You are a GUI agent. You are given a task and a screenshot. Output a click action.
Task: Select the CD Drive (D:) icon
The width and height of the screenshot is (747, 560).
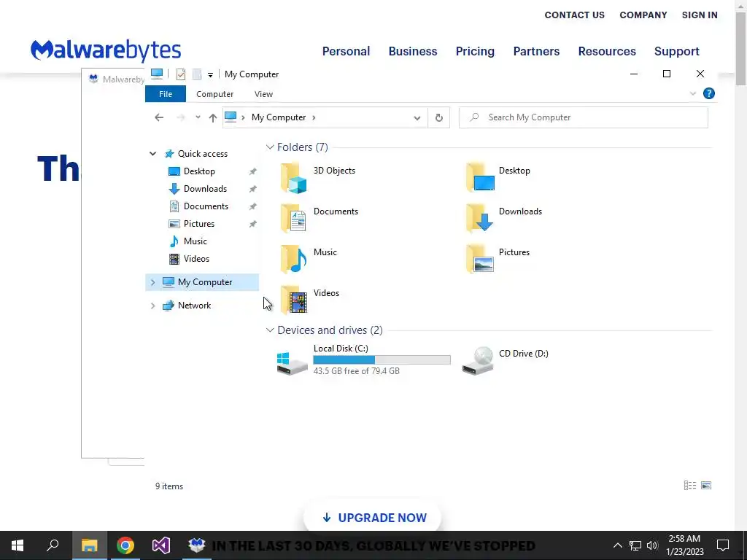coord(478,360)
